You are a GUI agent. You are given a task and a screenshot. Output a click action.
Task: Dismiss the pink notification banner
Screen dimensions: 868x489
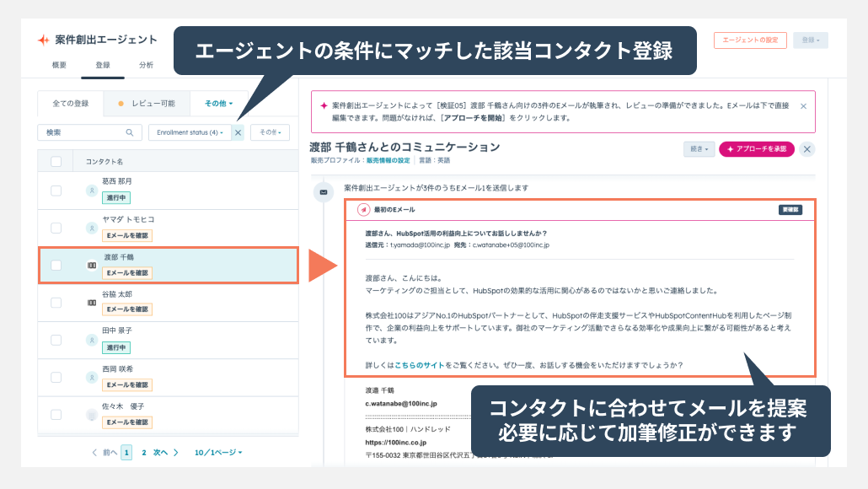pyautogui.click(x=803, y=106)
